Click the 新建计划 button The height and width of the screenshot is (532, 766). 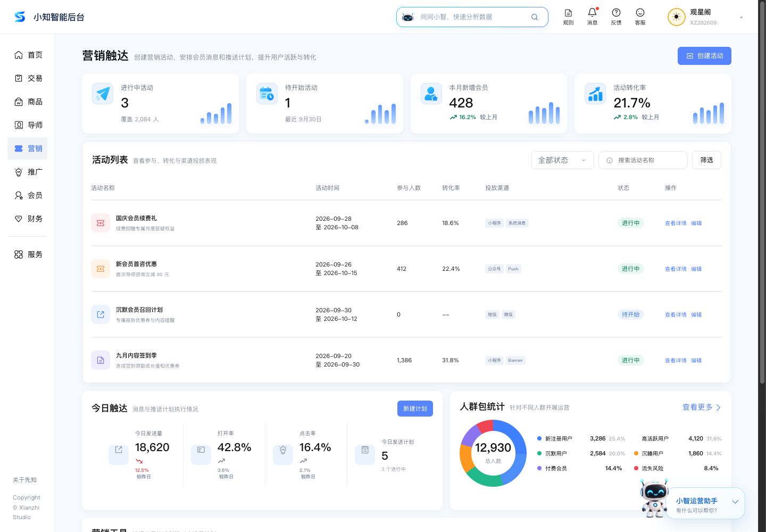click(x=415, y=409)
